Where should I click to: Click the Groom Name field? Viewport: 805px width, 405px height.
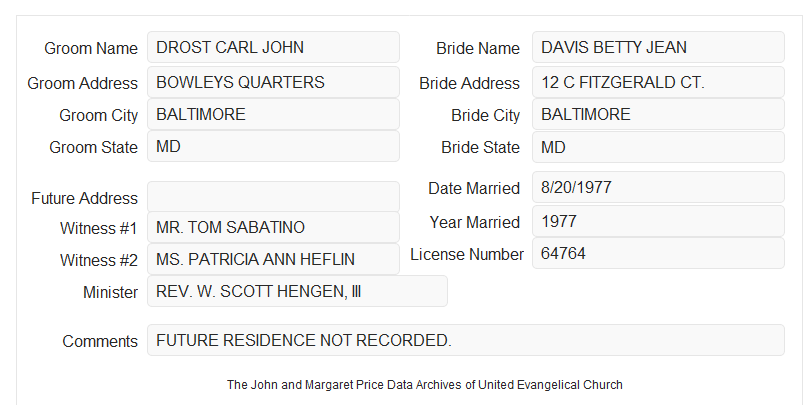point(273,47)
